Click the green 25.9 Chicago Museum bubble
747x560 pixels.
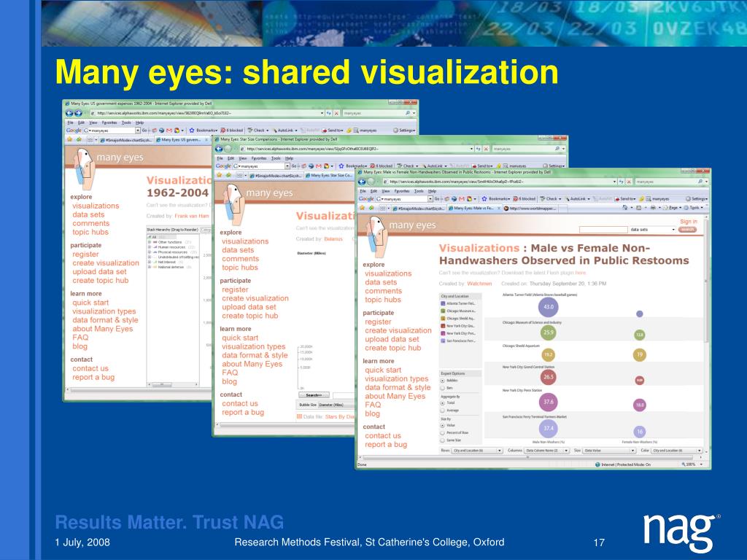click(549, 332)
